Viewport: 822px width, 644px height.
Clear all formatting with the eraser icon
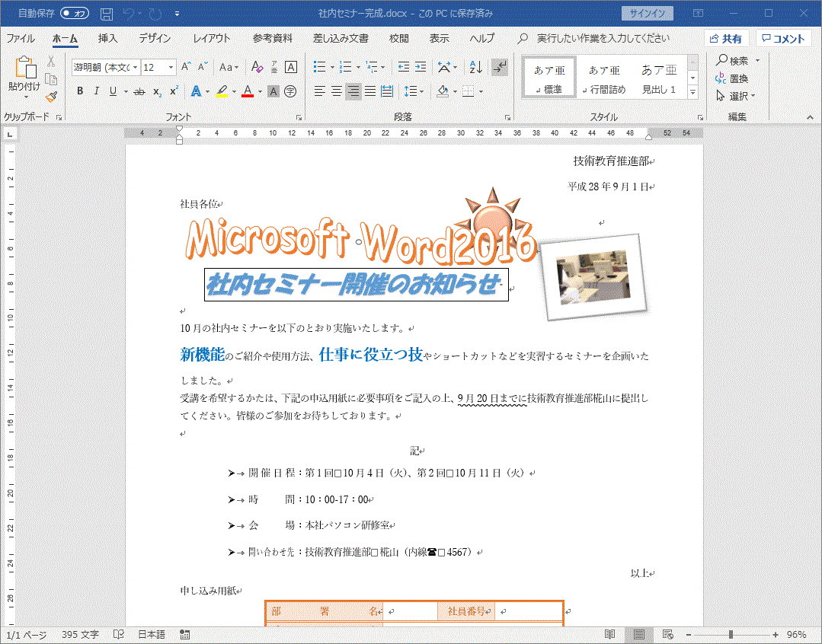257,67
